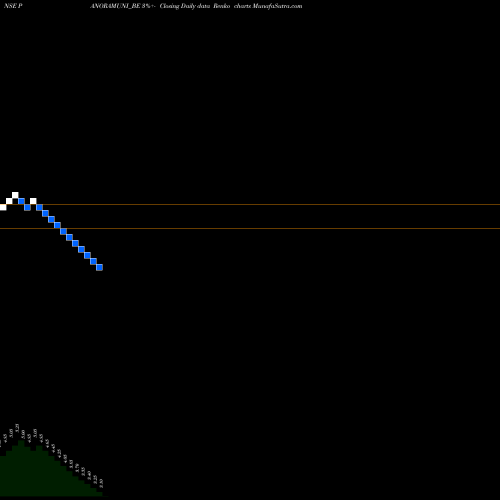The width and height of the screenshot is (500, 500).
Task: Click the upper orange horizontal price line
Action: 250,204
